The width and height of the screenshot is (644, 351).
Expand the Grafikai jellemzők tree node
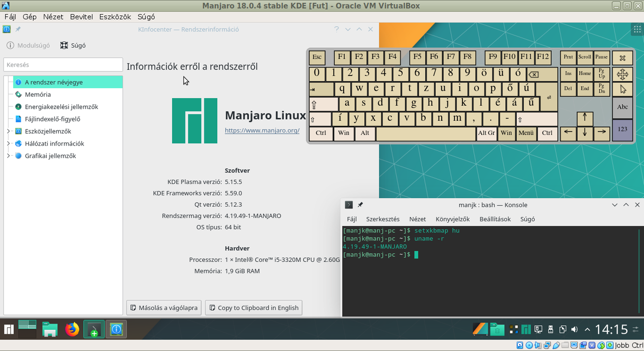pyautogui.click(x=8, y=156)
